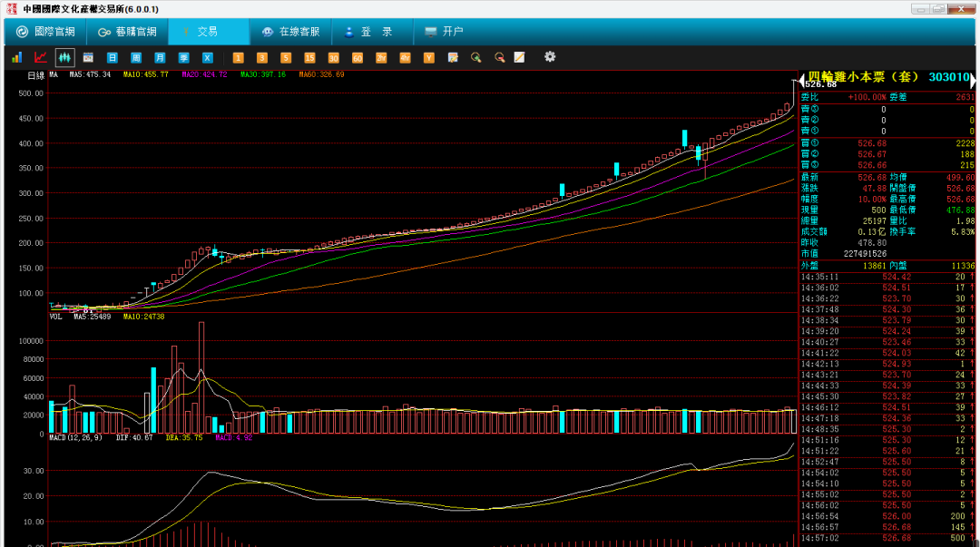Click the orange Y interval button
980x547 pixels.
point(428,57)
